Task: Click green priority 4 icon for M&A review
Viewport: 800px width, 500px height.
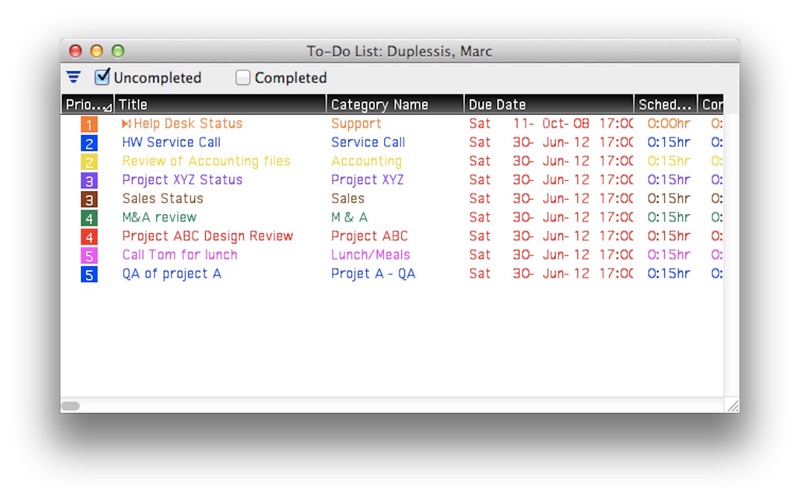Action: [x=89, y=218]
